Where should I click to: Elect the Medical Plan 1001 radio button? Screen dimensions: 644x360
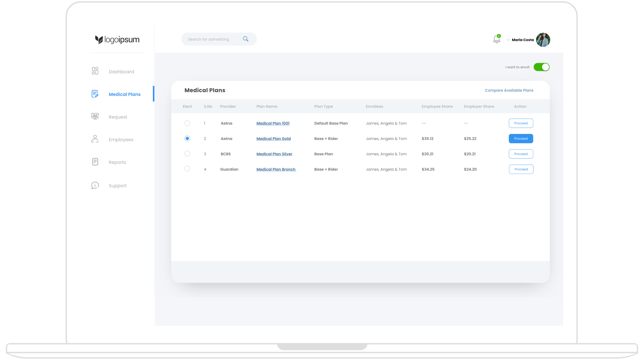click(187, 123)
